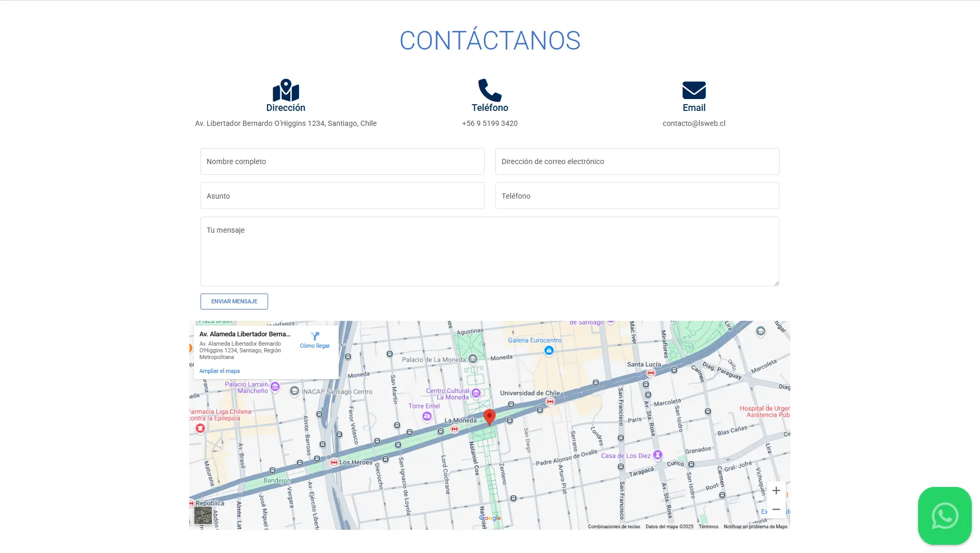The width and height of the screenshot is (980, 553).
Task: Zoom in with the map plus control
Action: tap(776, 490)
